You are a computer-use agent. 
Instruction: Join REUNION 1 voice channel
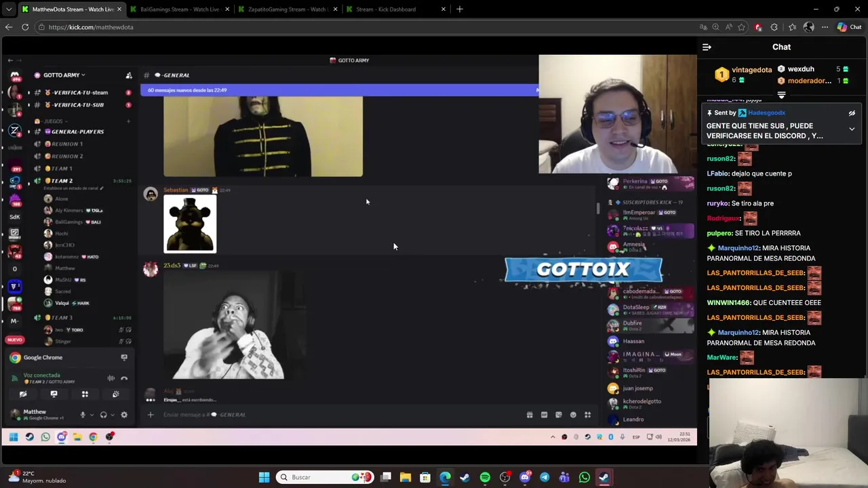point(68,144)
